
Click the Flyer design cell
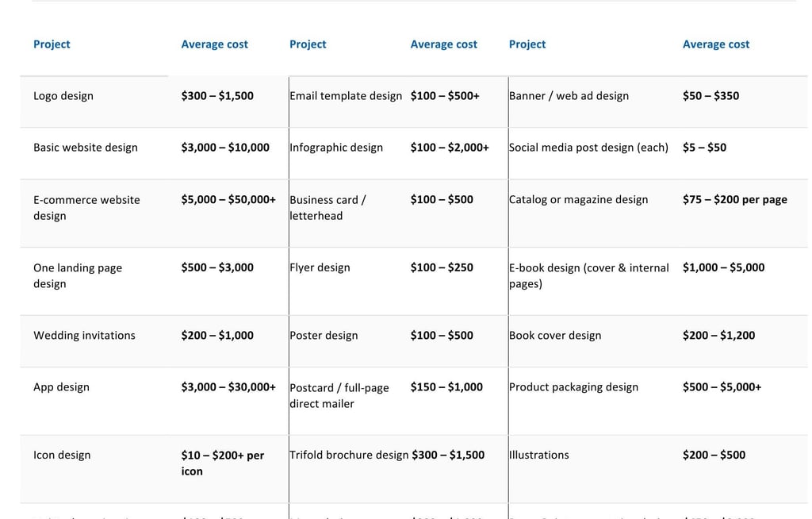pyautogui.click(x=320, y=267)
